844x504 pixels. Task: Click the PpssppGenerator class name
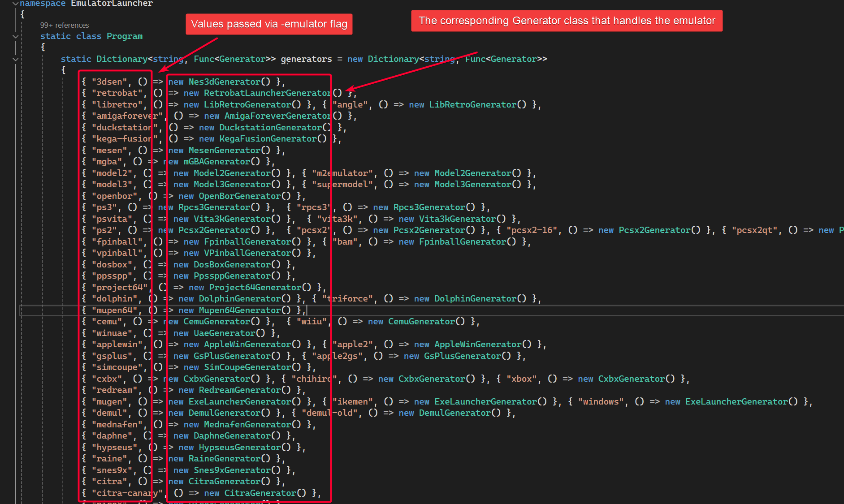point(232,276)
